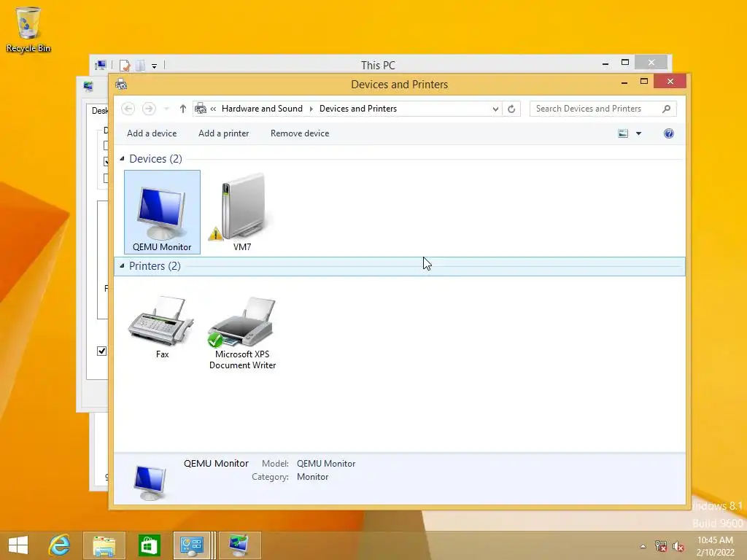Open the Recycle Bin desktop icon
Viewport: 747px width, 560px height.
coord(28,29)
